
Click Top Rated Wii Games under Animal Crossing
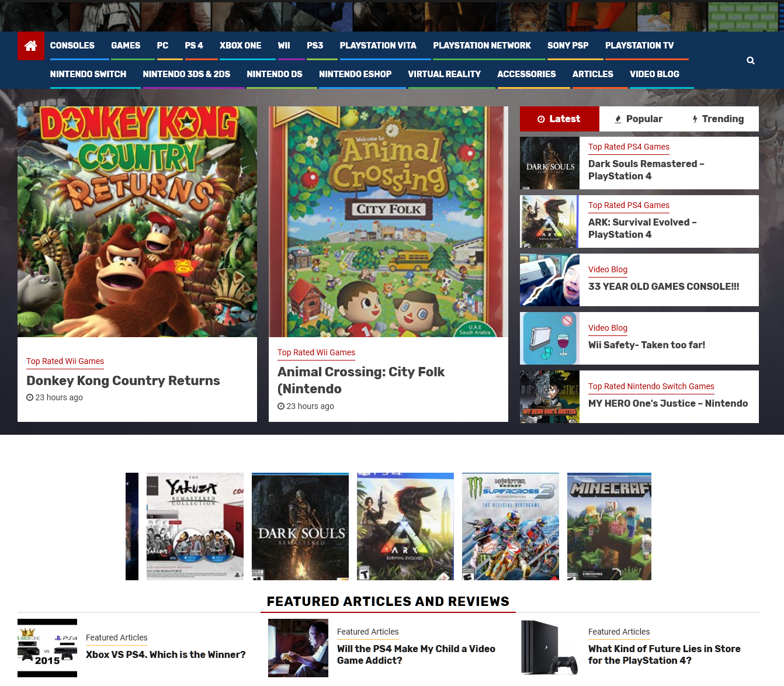[316, 352]
